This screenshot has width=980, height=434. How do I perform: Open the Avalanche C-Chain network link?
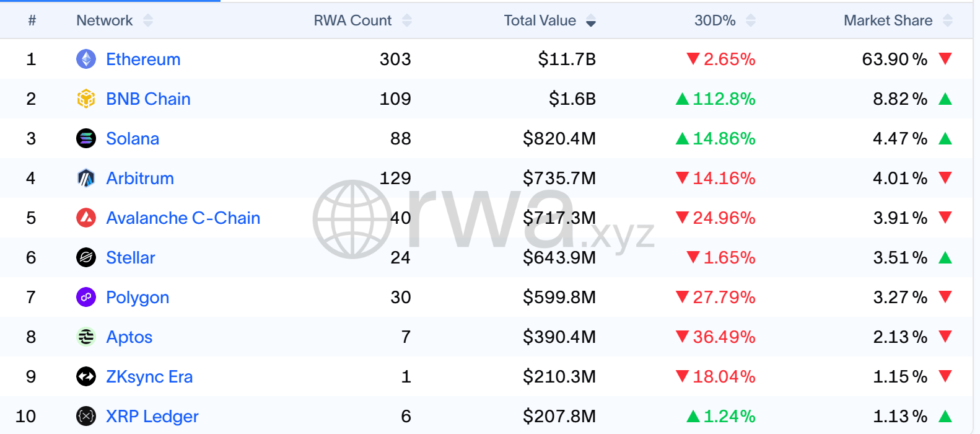pyautogui.click(x=183, y=218)
